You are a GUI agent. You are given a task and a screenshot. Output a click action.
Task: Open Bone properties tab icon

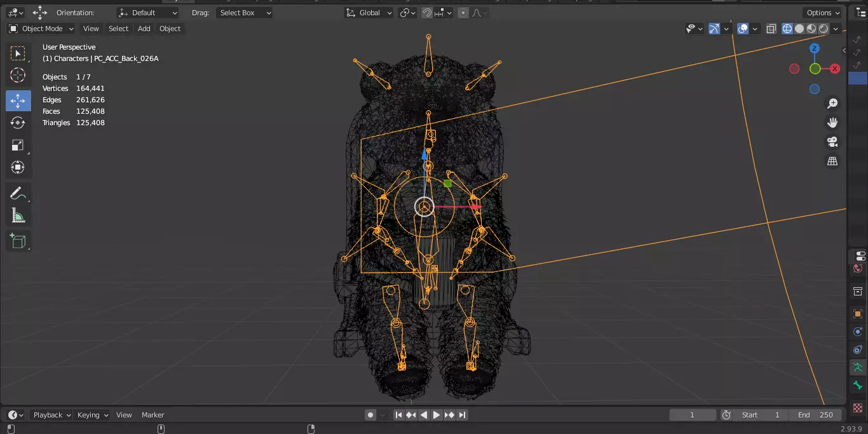coord(858,385)
